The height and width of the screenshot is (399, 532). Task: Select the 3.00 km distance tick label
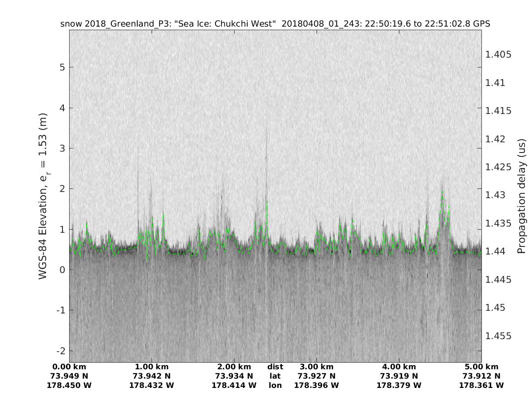click(317, 367)
